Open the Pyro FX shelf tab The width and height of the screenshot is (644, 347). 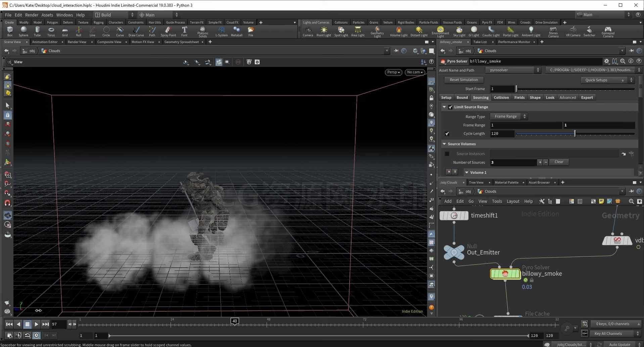tap(487, 23)
